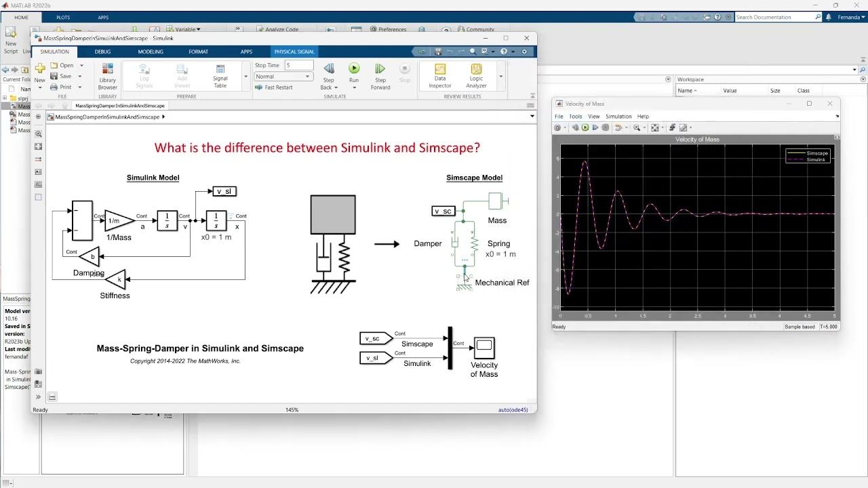Open the Simulink APPS tab
Viewport: 868px width, 488px height.
246,52
